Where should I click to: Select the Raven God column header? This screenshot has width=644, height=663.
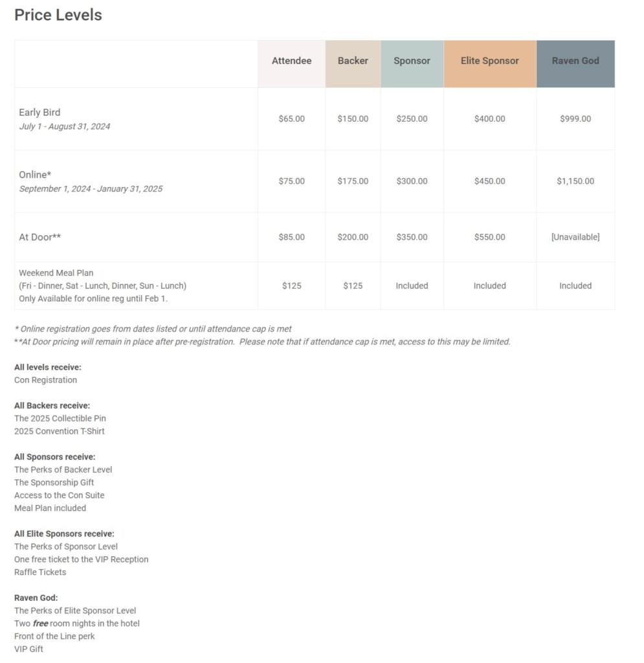click(x=575, y=61)
